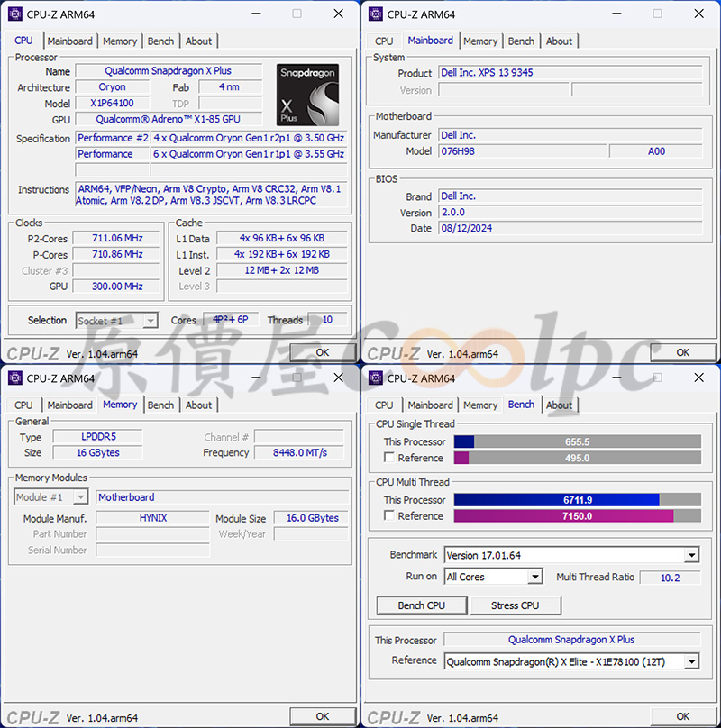Click the L1 Data cache value 4x 96 KB+ 6x 96 KB
Viewport: 721px width, 728px height.
282,238
